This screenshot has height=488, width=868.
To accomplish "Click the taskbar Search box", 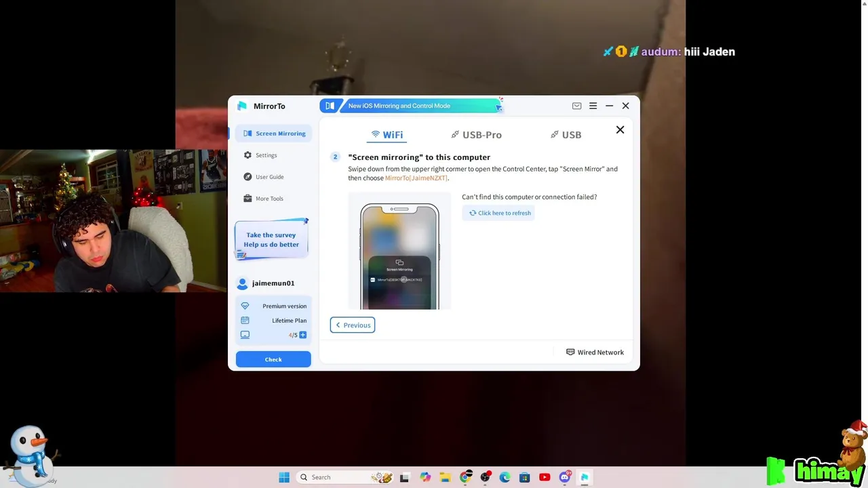I will point(346,477).
